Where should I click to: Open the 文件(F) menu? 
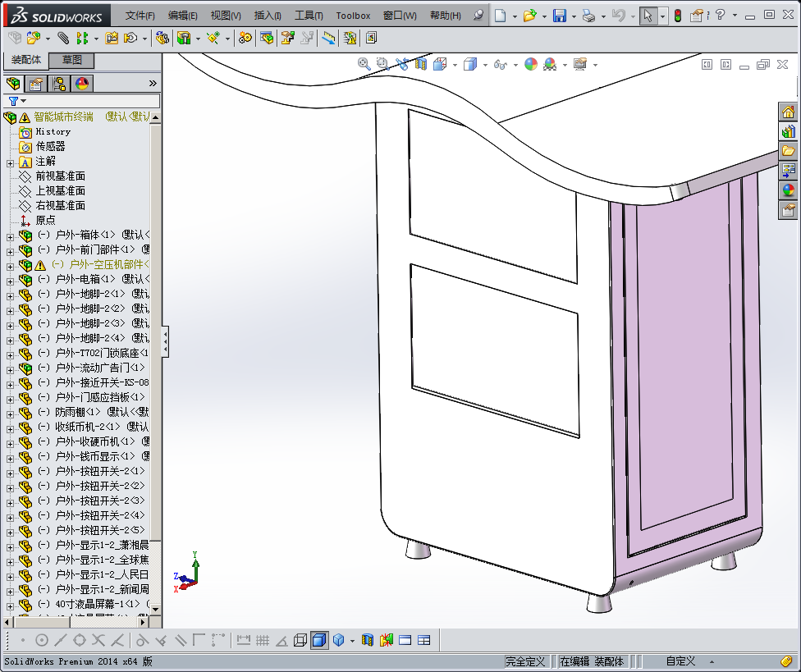tap(140, 16)
